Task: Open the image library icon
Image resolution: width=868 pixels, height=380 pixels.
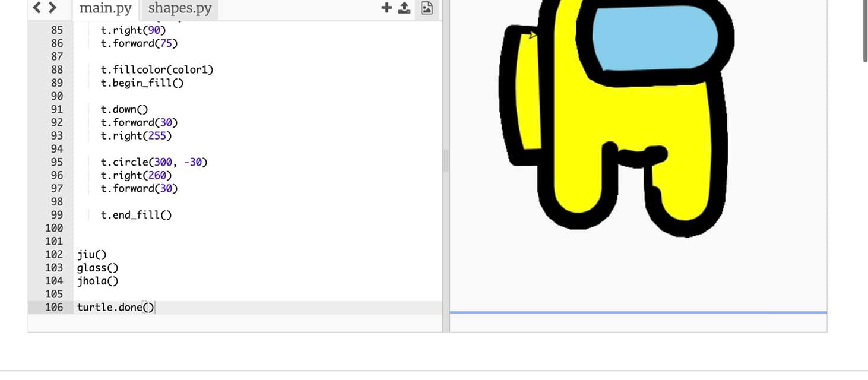Action: 426,8
